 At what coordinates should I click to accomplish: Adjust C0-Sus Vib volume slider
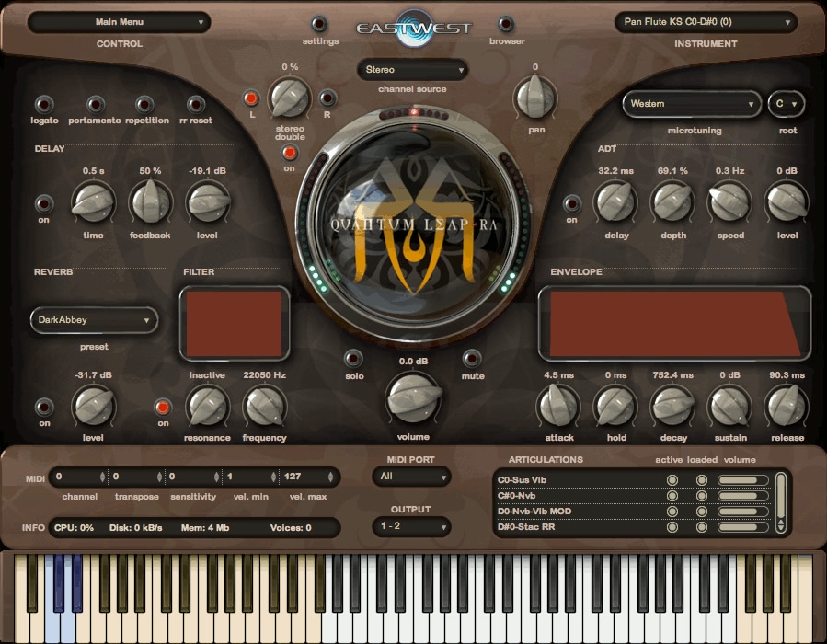click(743, 480)
